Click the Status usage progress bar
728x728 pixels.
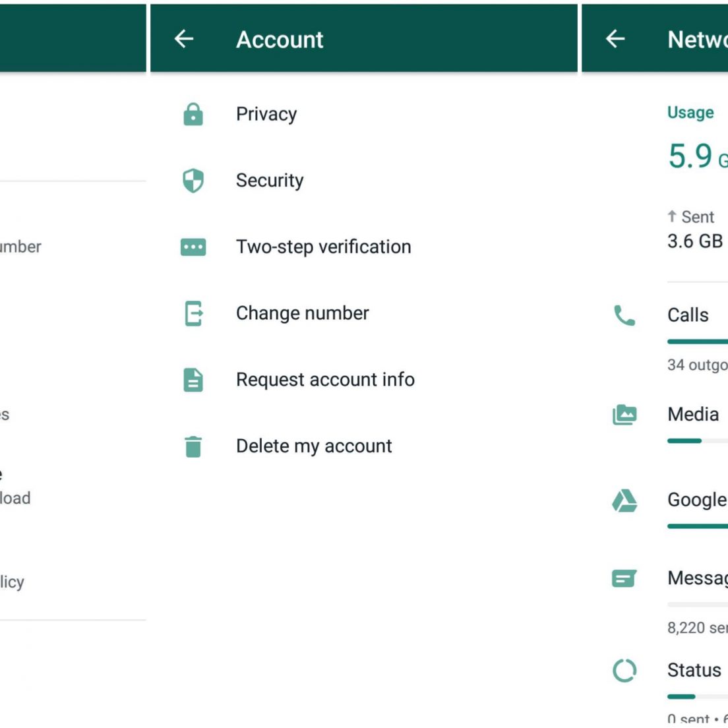tap(696, 696)
